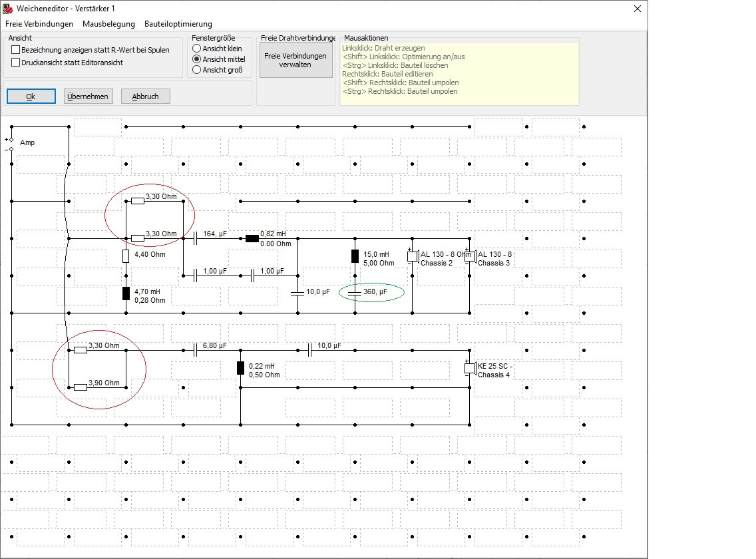
Task: Enable Bezeichnung anzeigen statt R-Wert checkbox
Action: point(16,50)
